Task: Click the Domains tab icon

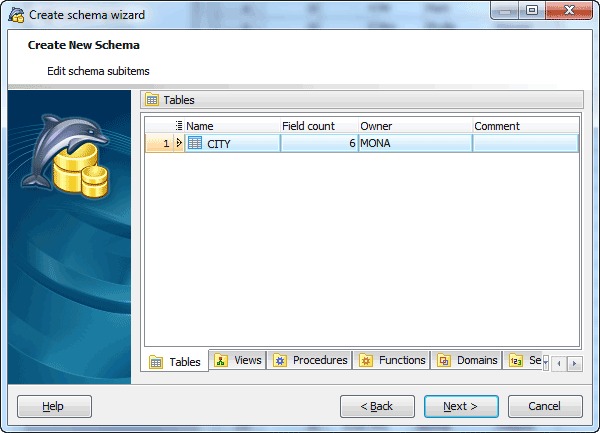Action: tap(445, 361)
